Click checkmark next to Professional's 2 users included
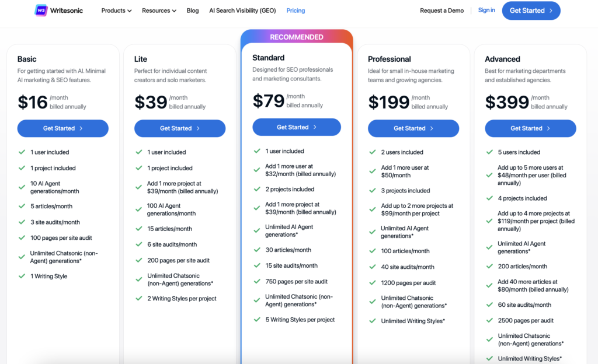 click(x=373, y=152)
